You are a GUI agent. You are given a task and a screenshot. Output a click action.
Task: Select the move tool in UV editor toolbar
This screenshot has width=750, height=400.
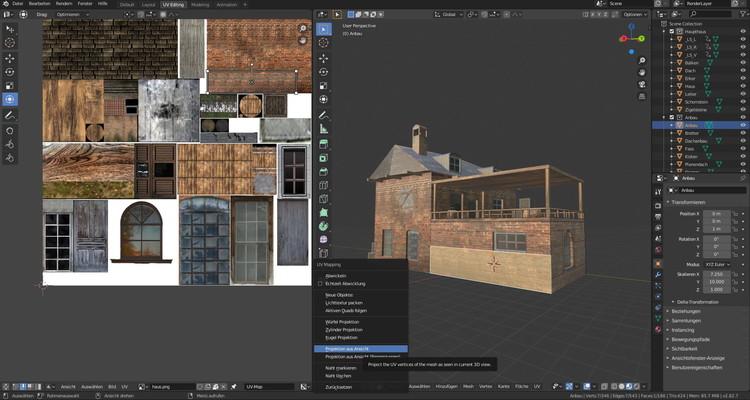point(10,58)
